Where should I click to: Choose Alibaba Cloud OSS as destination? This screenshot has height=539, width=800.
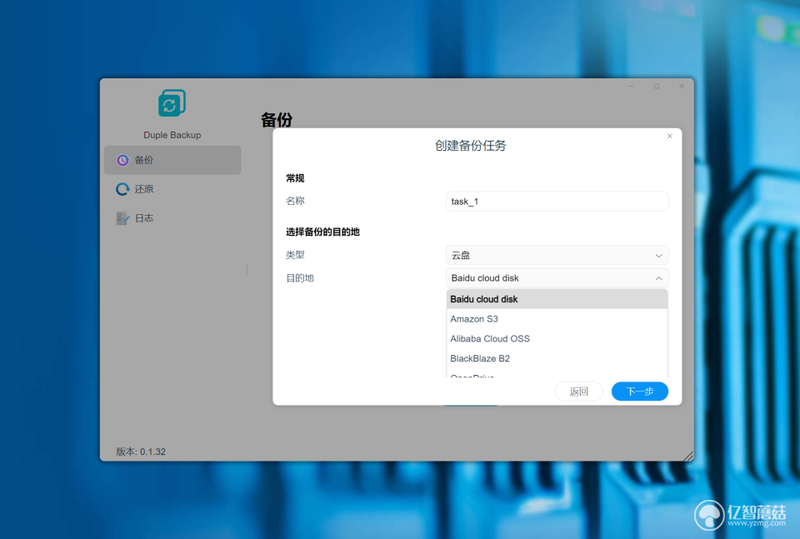click(x=557, y=339)
